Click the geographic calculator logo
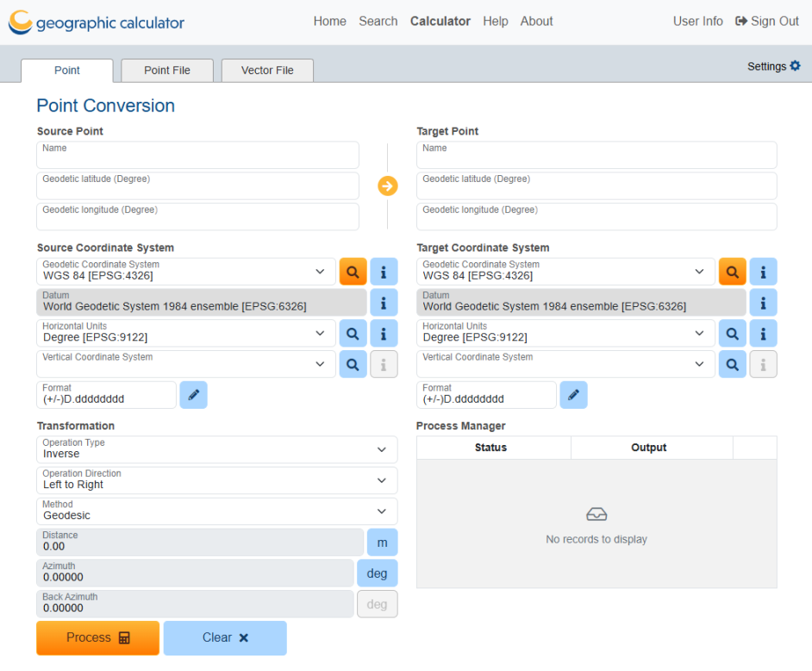812x671 pixels. click(97, 22)
